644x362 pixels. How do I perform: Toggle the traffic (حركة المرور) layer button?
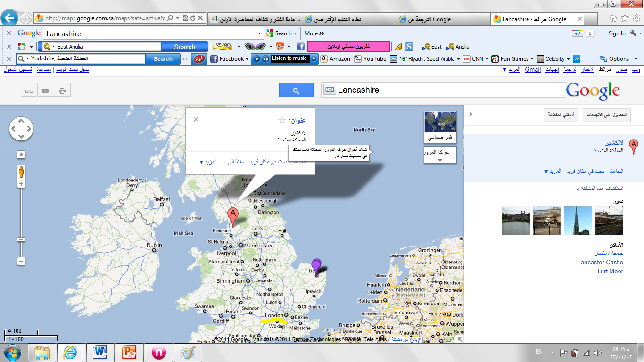pyautogui.click(x=440, y=155)
